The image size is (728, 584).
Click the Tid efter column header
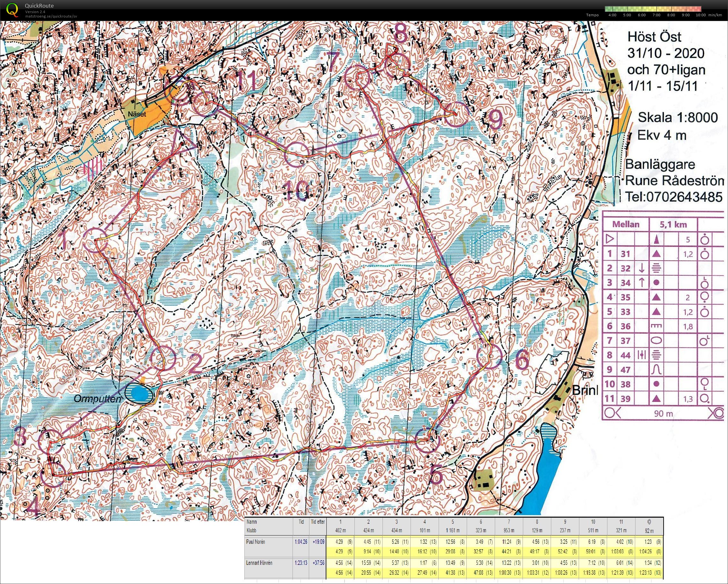coord(317,522)
